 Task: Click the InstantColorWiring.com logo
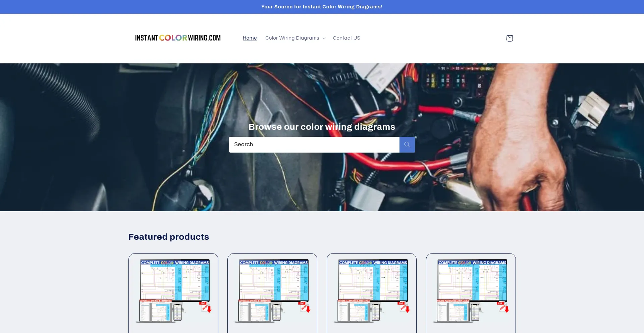pos(178,38)
